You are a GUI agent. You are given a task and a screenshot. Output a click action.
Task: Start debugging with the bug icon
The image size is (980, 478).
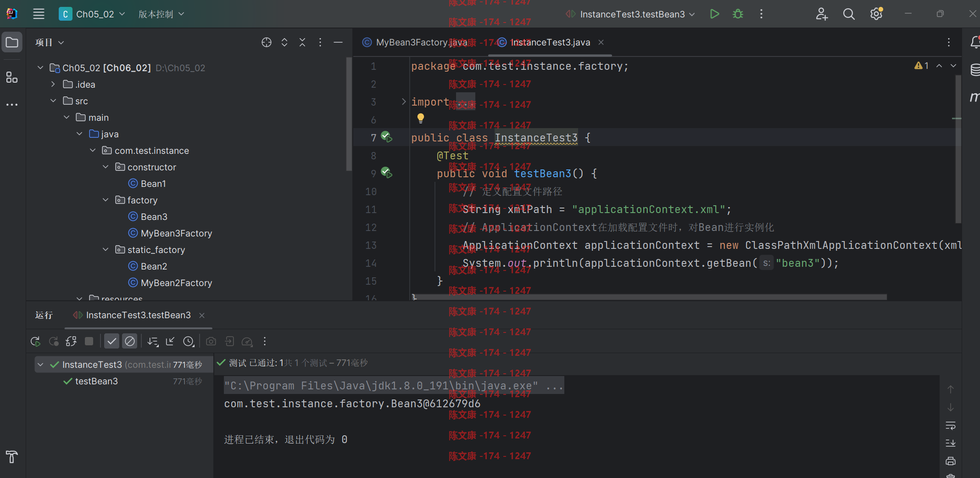[738, 14]
